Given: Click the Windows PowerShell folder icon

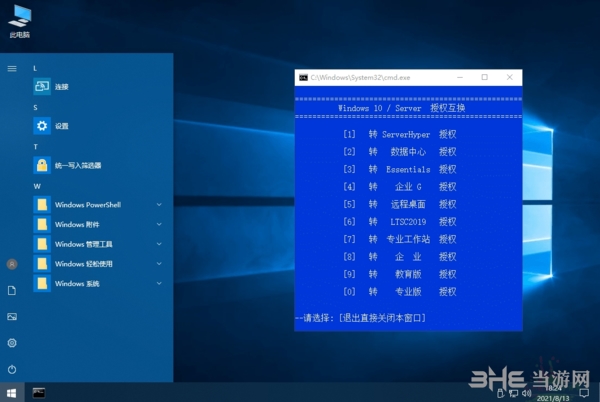Looking at the screenshot, I should (42, 205).
